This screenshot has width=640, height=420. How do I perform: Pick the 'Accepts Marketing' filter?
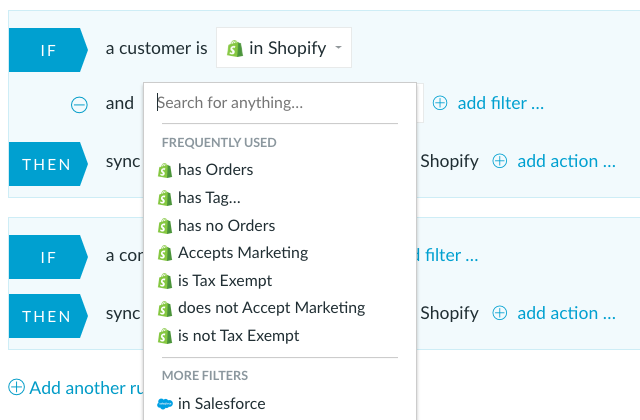coord(243,253)
